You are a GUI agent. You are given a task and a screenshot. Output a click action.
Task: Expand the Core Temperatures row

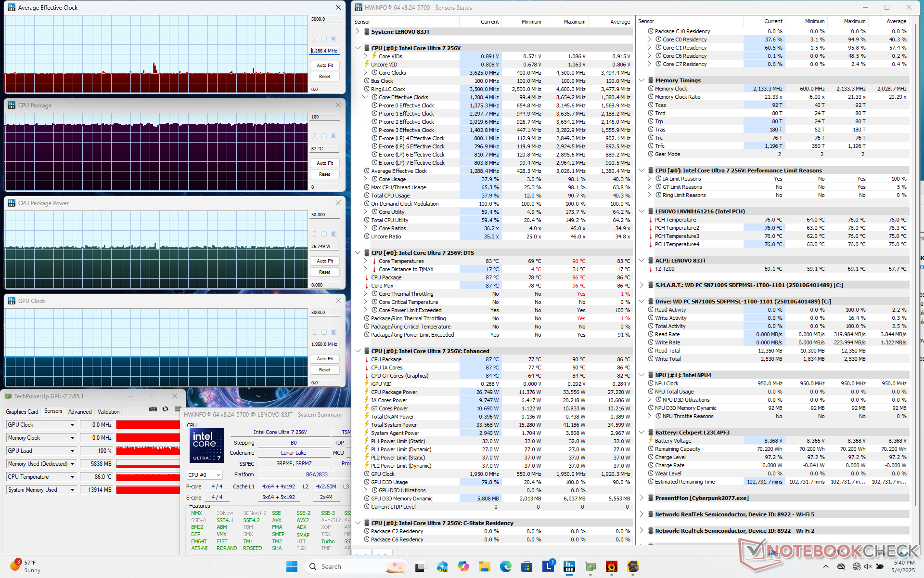point(366,261)
